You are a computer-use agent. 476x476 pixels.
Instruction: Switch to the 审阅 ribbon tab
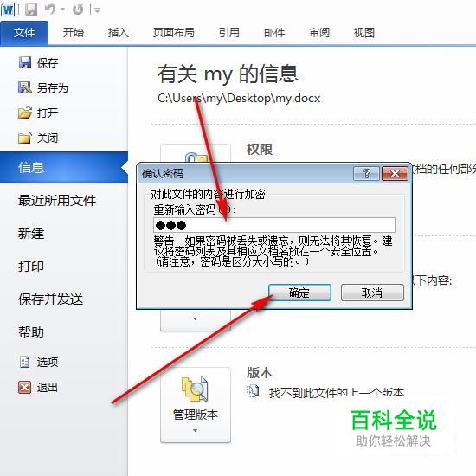(x=319, y=33)
